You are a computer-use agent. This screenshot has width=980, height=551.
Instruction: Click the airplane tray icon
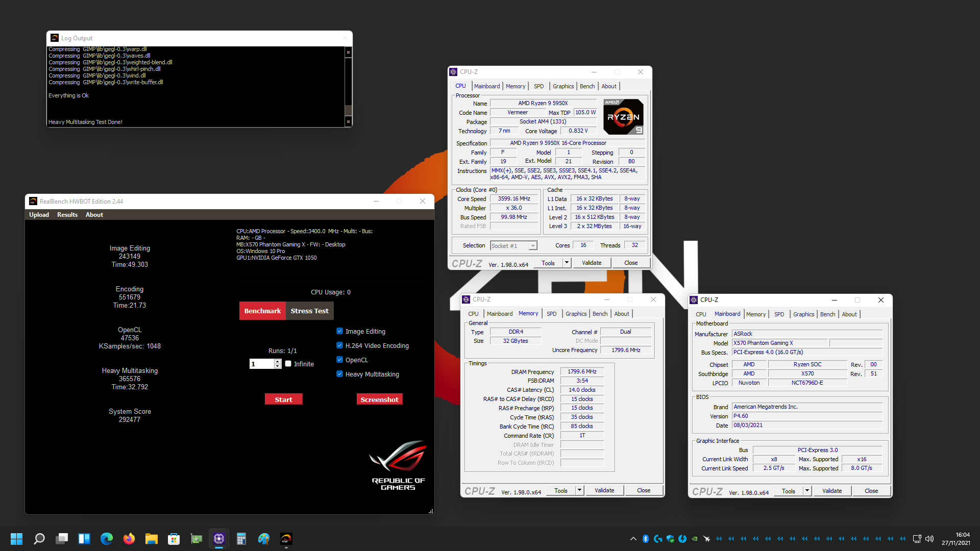tap(707, 539)
